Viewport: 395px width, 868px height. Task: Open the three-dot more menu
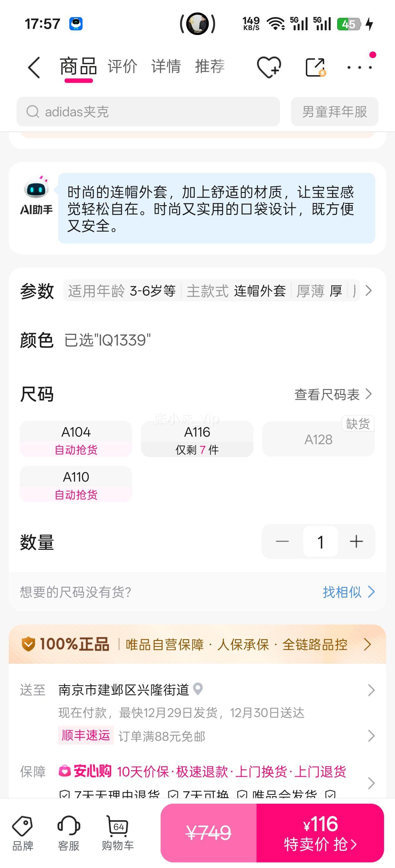(x=360, y=67)
